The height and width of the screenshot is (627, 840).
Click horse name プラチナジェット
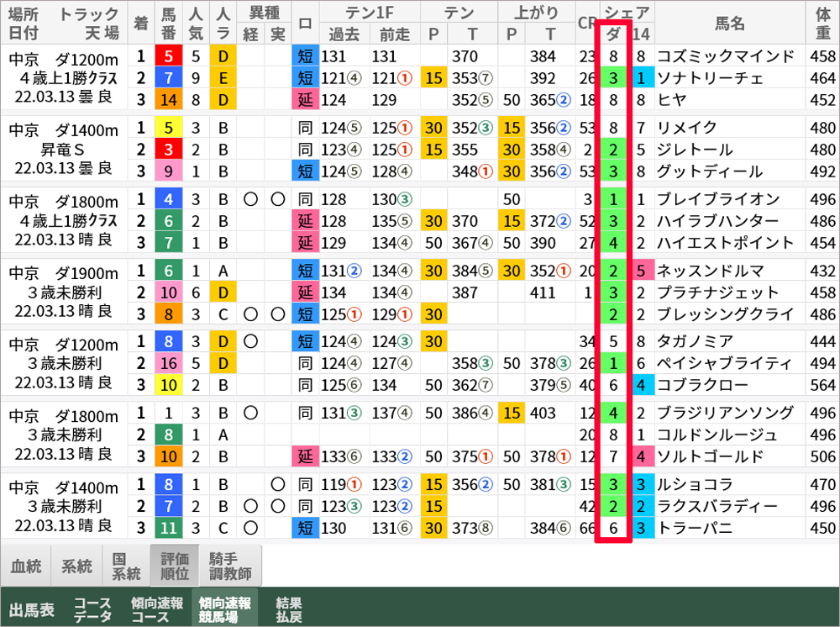click(718, 292)
